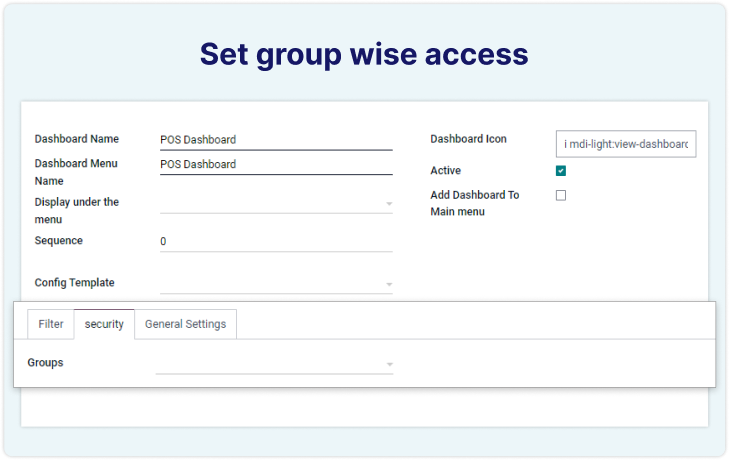Click the Active label text
Viewport: 730px width, 461px height.
pos(445,171)
